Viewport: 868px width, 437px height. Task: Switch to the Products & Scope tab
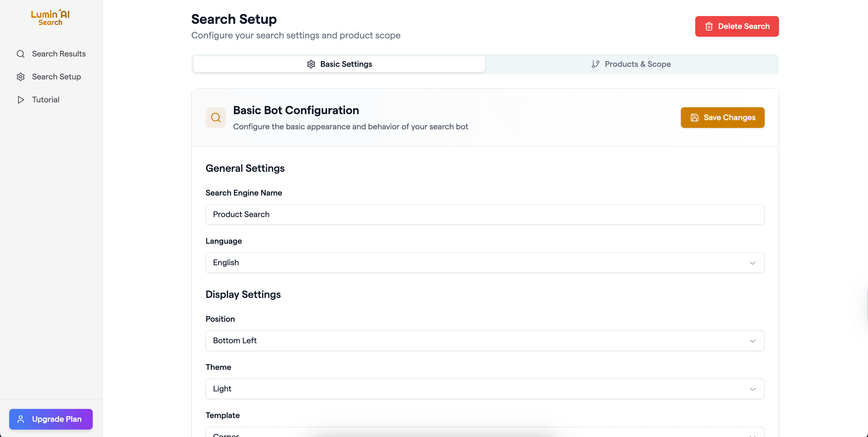[631, 64]
